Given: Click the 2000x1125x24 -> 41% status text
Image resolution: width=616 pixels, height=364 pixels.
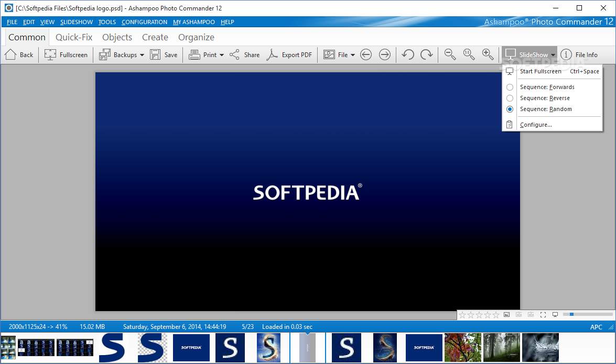Looking at the screenshot, I should click(38, 327).
